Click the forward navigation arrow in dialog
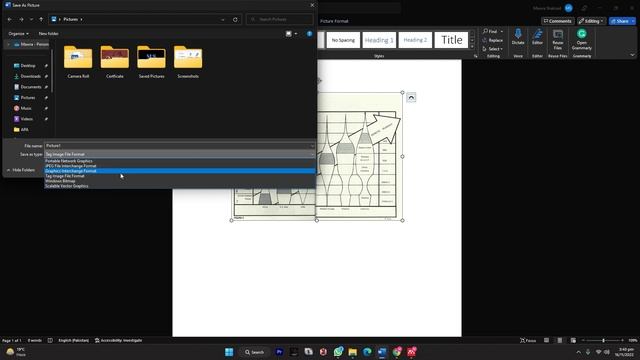This screenshot has width=640, height=360. click(x=21, y=19)
